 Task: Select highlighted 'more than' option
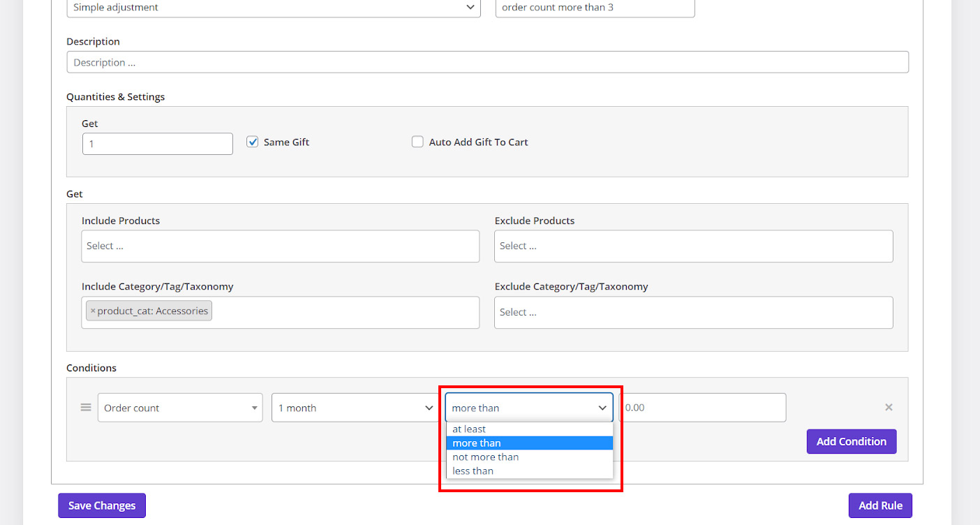[477, 443]
